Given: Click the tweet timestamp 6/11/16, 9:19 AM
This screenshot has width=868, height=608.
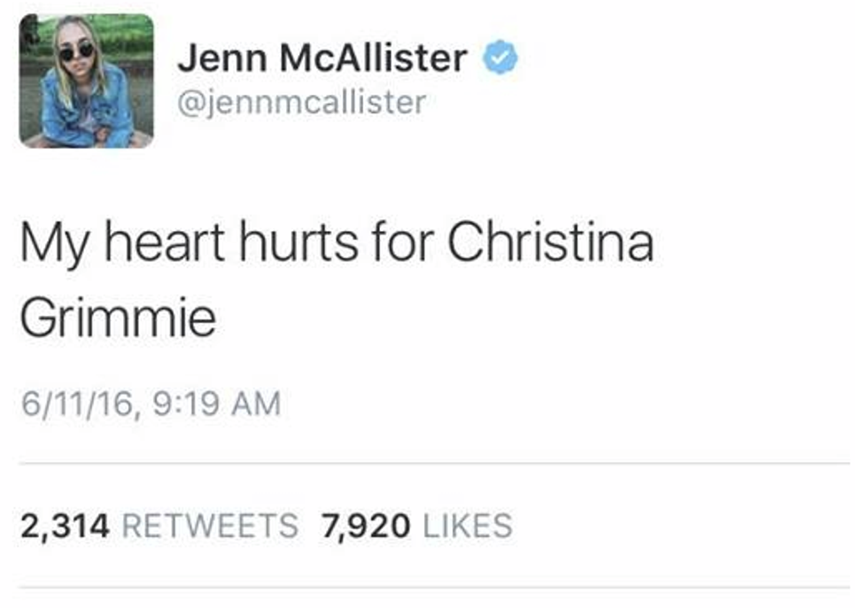Looking at the screenshot, I should [150, 404].
